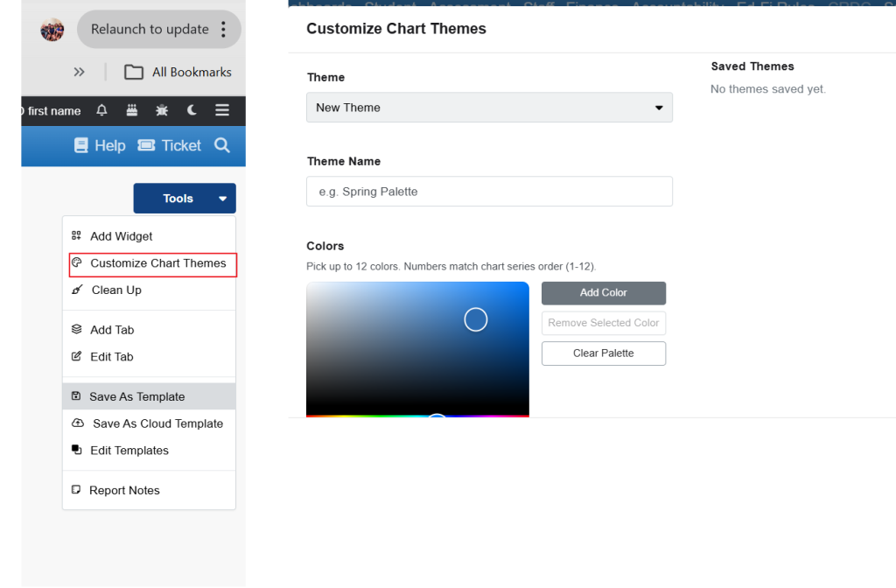
Task: Click the Chrome profile avatar
Action: click(x=52, y=30)
